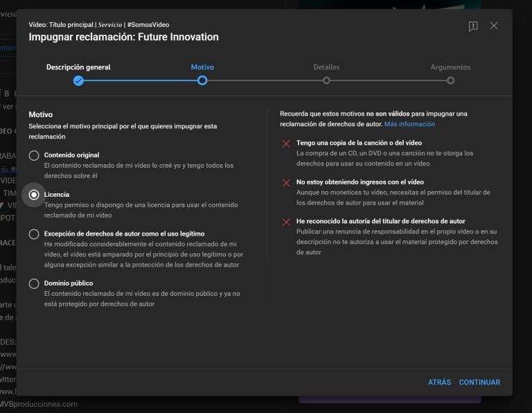The width and height of the screenshot is (532, 413).
Task: Click the 'Licencia' option label
Action: click(x=57, y=195)
